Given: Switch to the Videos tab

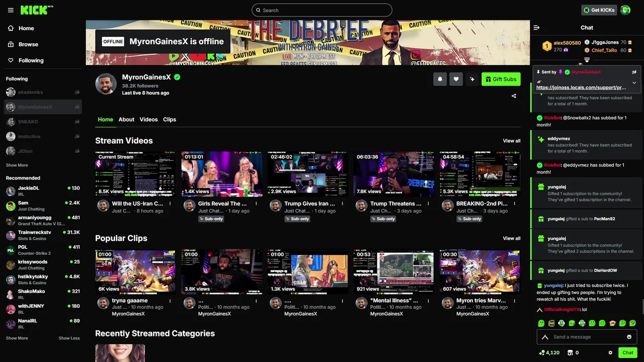Looking at the screenshot, I should [x=148, y=119].
